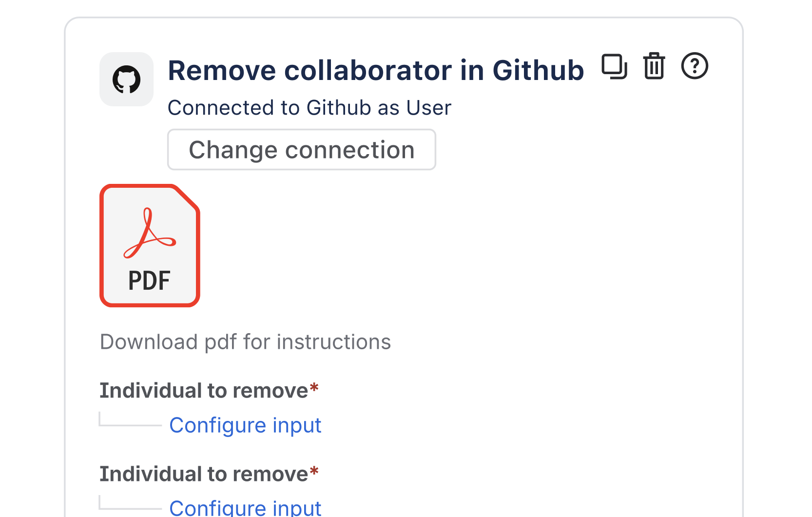The height and width of the screenshot is (517, 812).
Task: Click the 'PDF' text on the file thumbnail
Action: [x=149, y=281]
